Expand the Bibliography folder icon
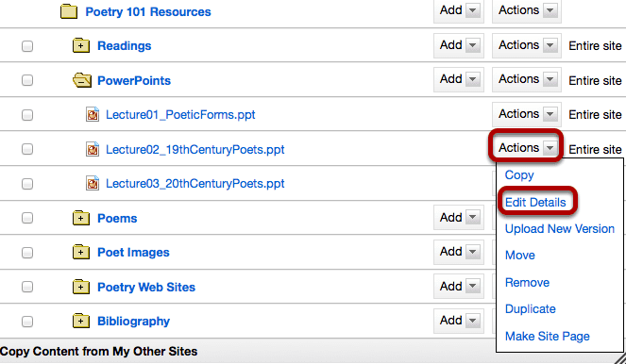 [x=80, y=321]
